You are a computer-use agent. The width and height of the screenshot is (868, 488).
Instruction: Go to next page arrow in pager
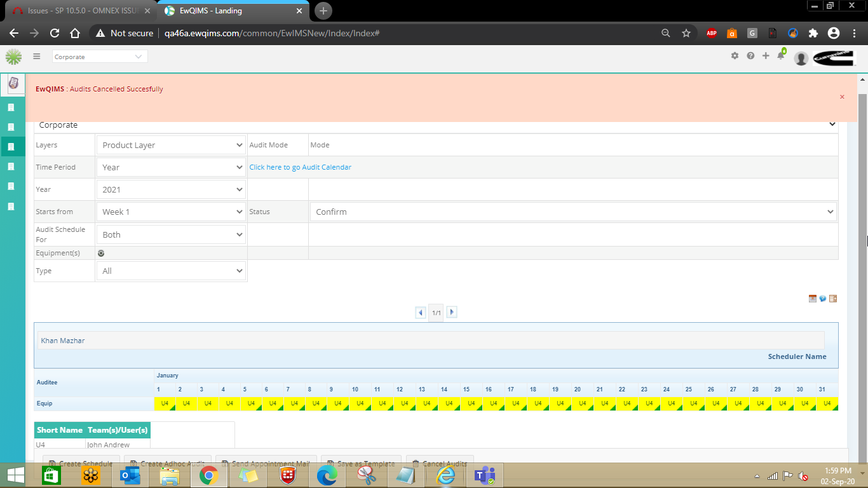point(451,312)
